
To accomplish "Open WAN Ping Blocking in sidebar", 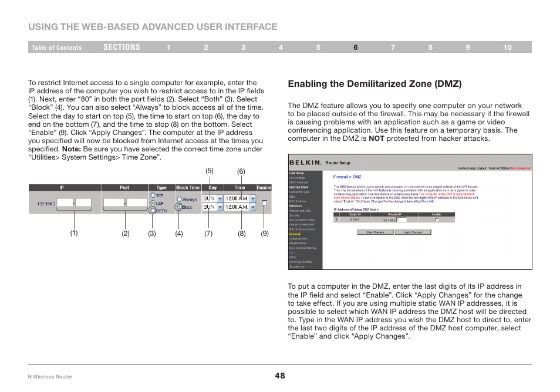I will [301, 262].
